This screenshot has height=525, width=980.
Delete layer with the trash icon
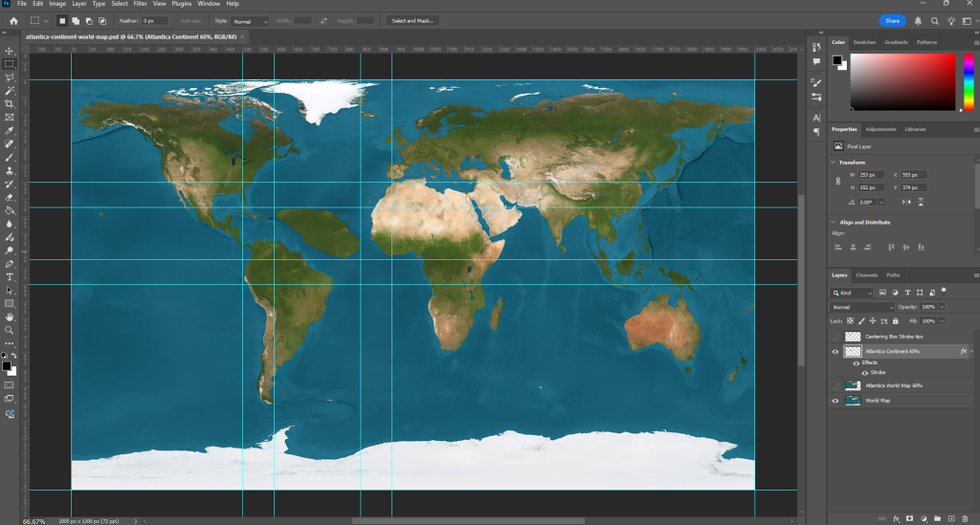click(965, 518)
